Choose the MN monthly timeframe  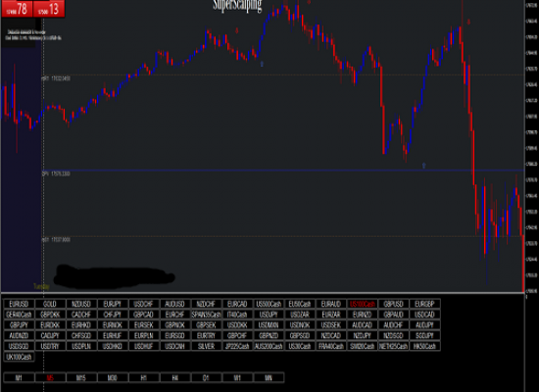269,378
